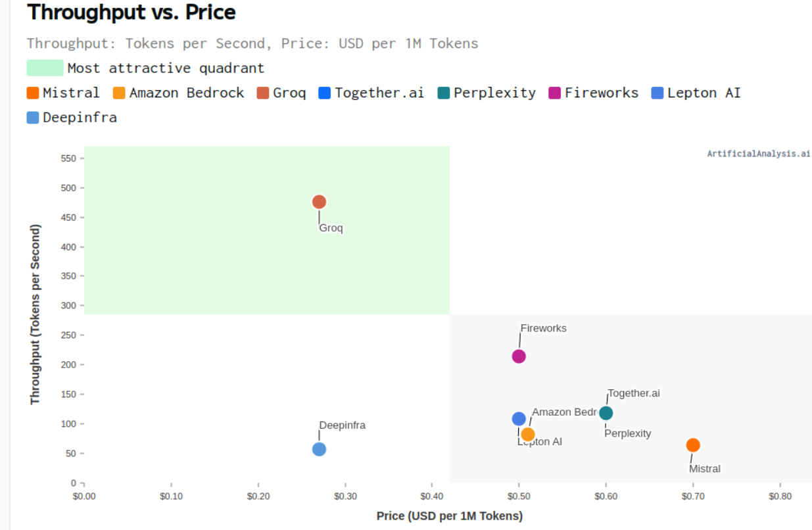This screenshot has height=530, width=812.
Task: Toggle the Deepinfra legend entry
Action: (72, 118)
